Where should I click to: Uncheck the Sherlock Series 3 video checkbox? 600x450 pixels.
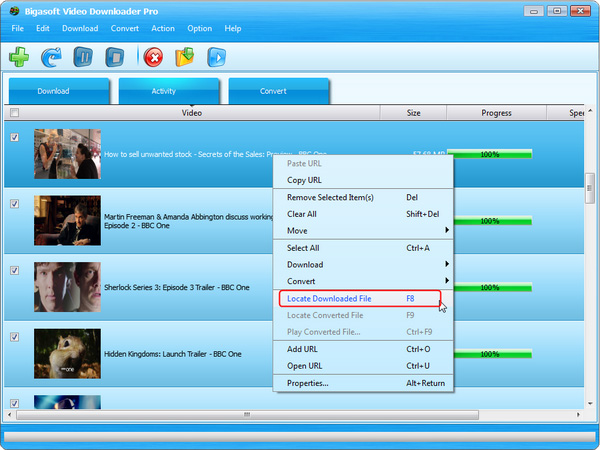click(15, 270)
